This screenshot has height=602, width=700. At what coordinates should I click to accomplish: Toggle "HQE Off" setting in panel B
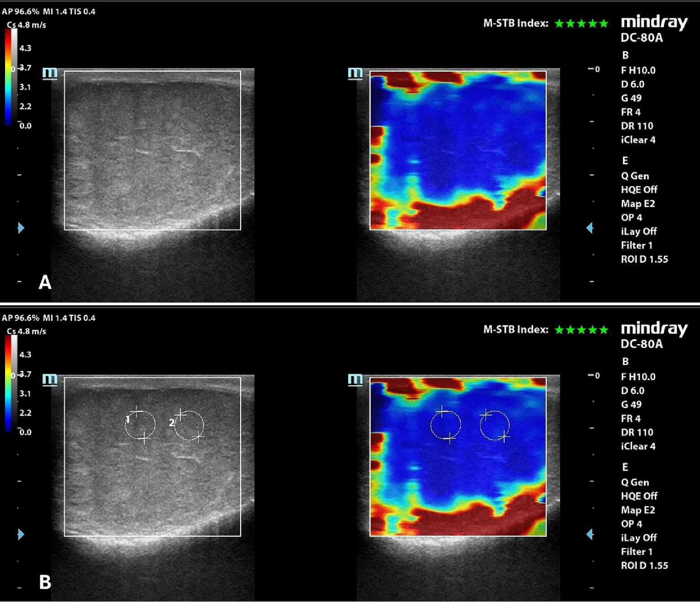pos(639,496)
